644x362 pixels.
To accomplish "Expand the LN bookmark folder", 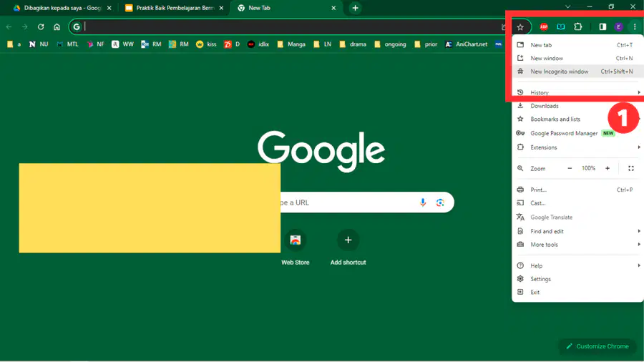I will (323, 44).
